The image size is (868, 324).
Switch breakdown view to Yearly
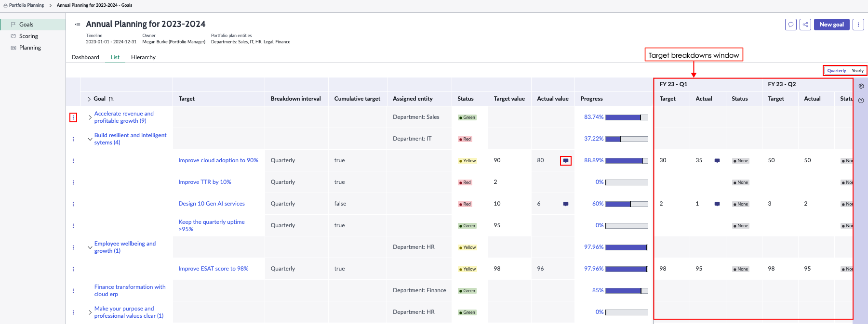(x=857, y=71)
